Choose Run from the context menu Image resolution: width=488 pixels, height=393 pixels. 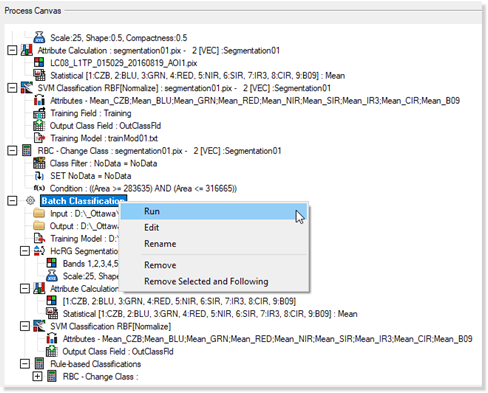tap(213, 211)
